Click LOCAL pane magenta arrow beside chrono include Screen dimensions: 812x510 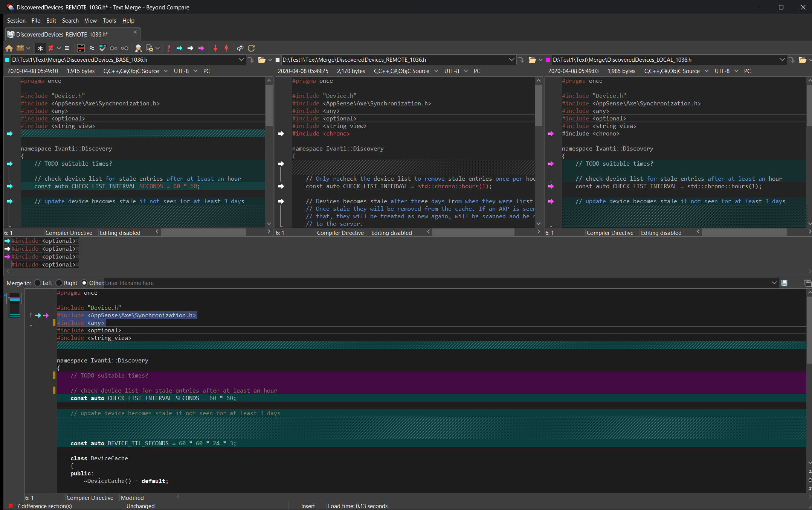551,134
